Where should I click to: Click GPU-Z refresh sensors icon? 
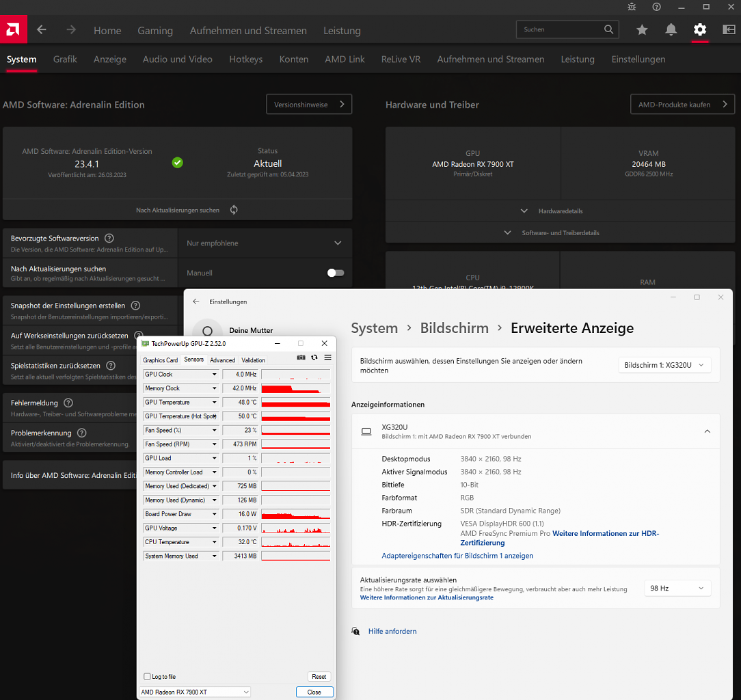point(314,358)
